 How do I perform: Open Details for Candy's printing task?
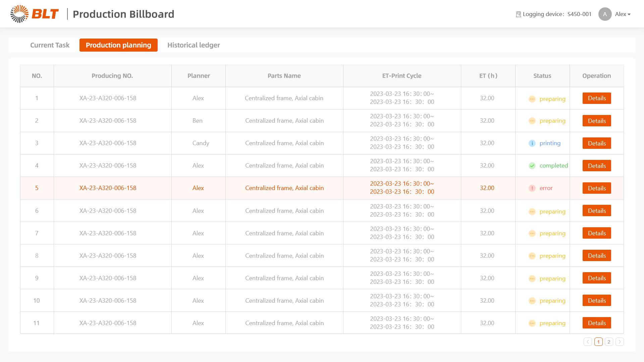(597, 143)
